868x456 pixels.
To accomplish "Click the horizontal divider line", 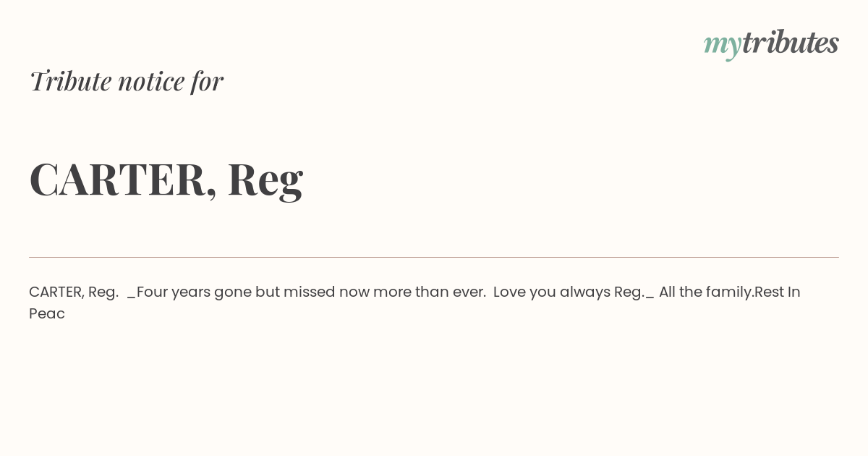I will point(434,257).
